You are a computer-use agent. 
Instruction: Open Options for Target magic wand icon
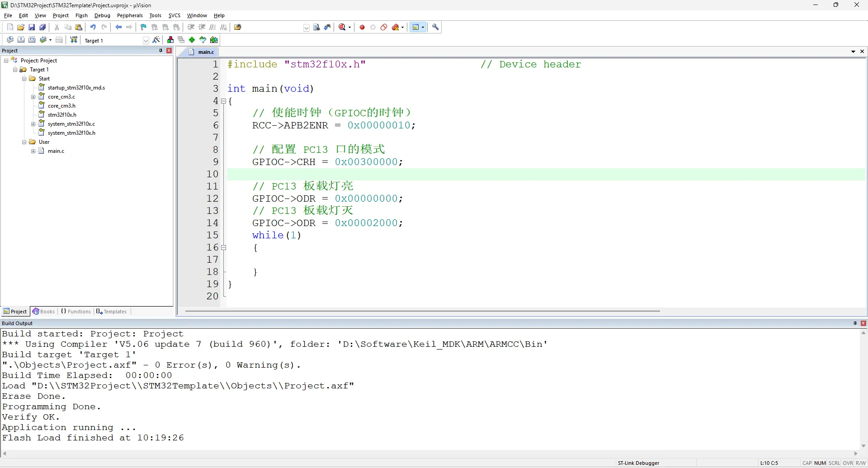pyautogui.click(x=156, y=40)
